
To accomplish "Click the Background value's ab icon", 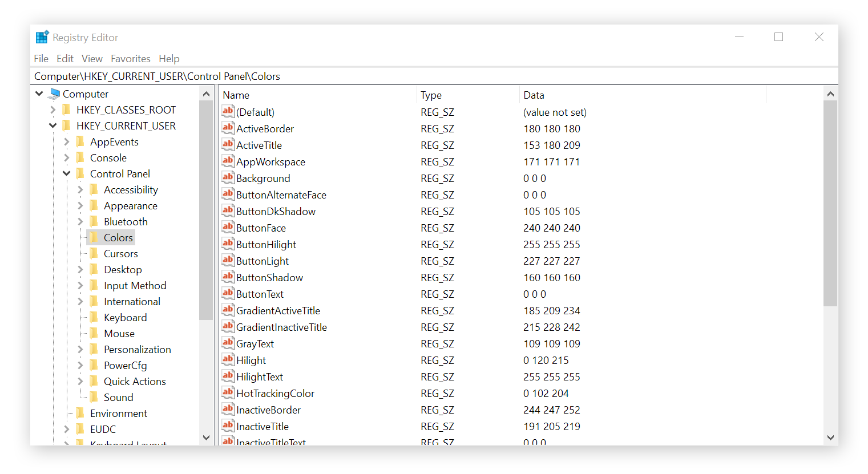I will [x=228, y=178].
